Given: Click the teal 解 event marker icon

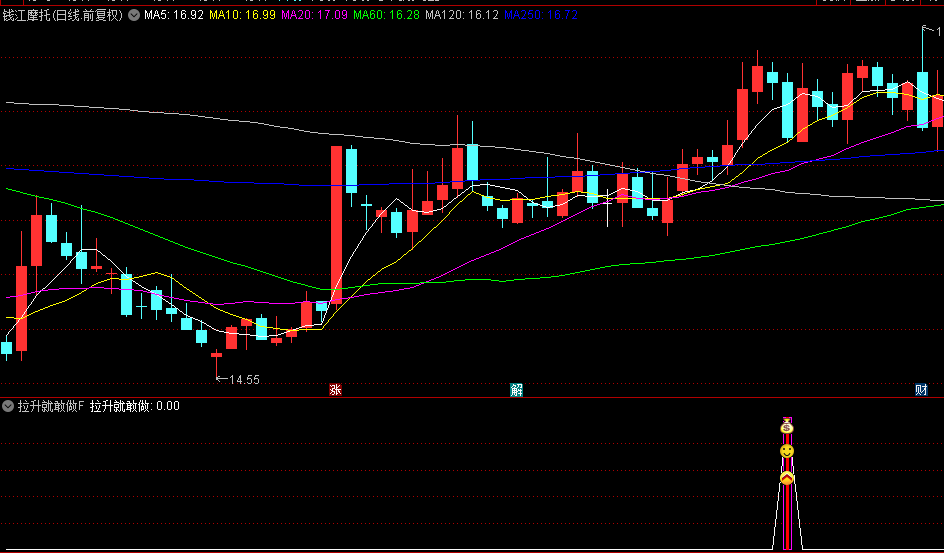Looking at the screenshot, I should pos(517,389).
